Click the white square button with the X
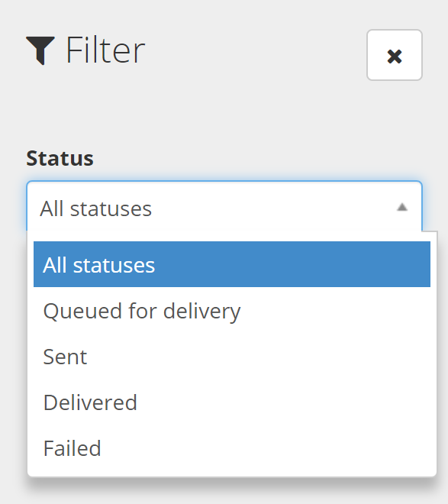Screen dimensions: 448x504 (x=395, y=55)
